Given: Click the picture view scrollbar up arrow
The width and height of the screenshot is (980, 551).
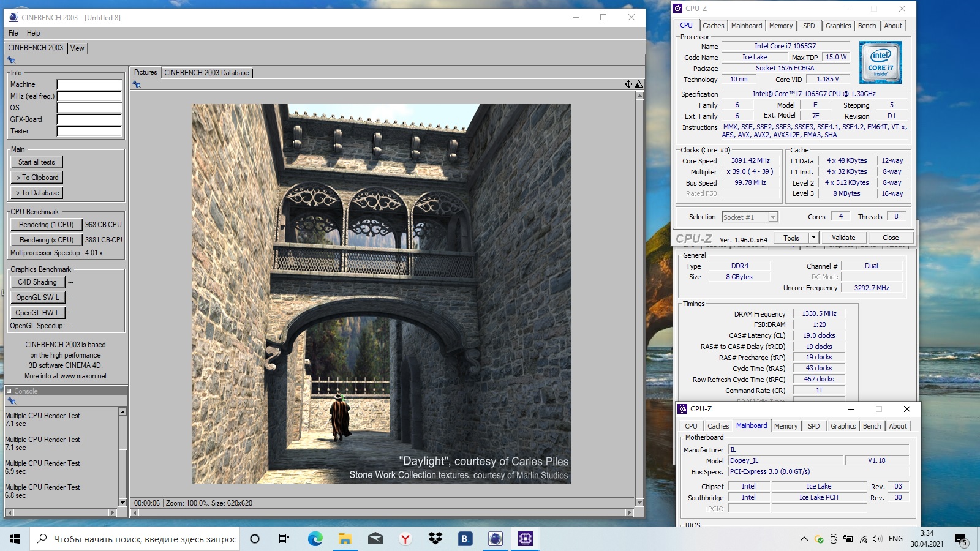Looking at the screenshot, I should (x=639, y=96).
